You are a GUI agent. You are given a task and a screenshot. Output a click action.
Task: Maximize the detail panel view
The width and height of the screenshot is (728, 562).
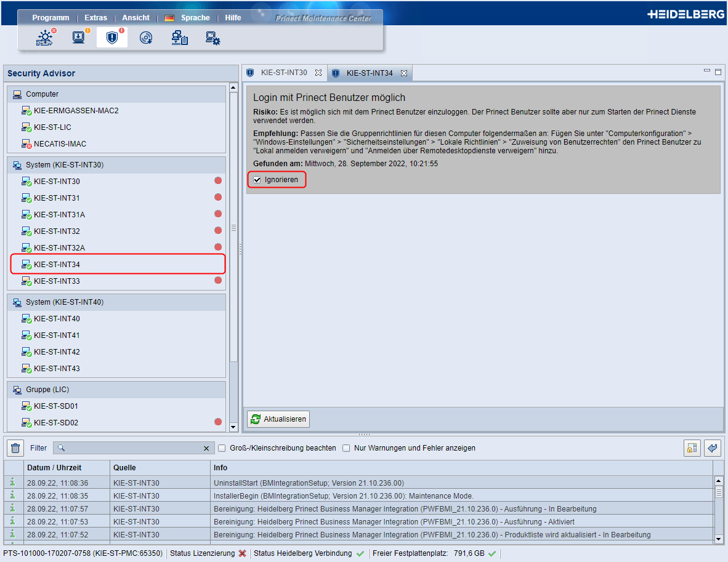click(x=718, y=72)
